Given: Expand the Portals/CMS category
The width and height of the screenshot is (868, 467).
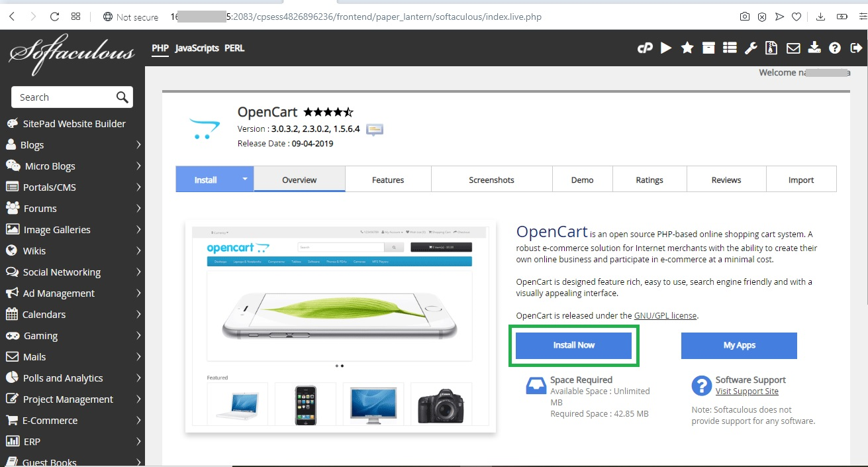Looking at the screenshot, I should click(138, 187).
